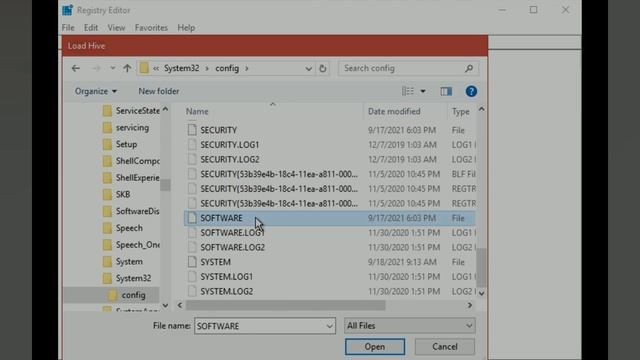Select the SoftwareDis folder in tree

[x=138, y=211]
